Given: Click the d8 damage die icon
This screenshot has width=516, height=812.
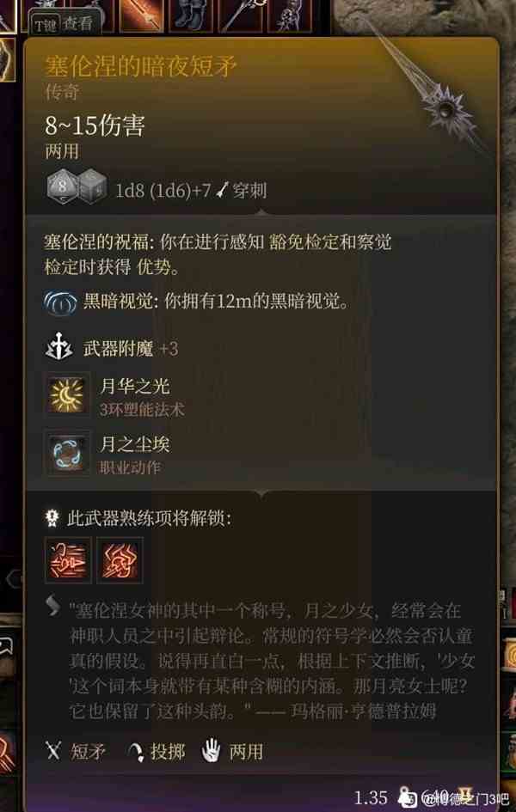Looking at the screenshot, I should pos(62,185).
